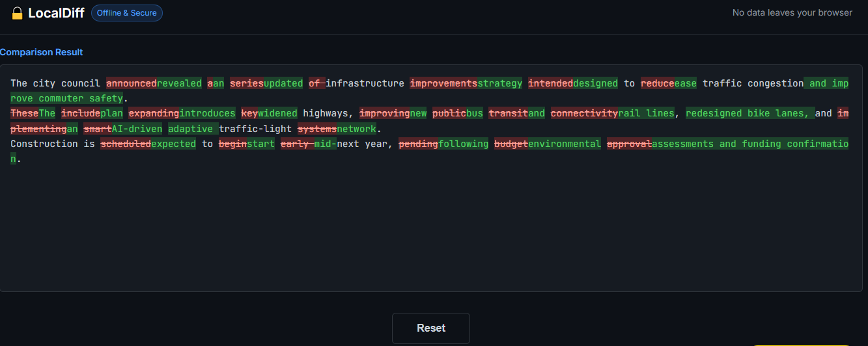Click the added word 'environmental'
This screenshot has height=346, width=868.
coord(565,143)
